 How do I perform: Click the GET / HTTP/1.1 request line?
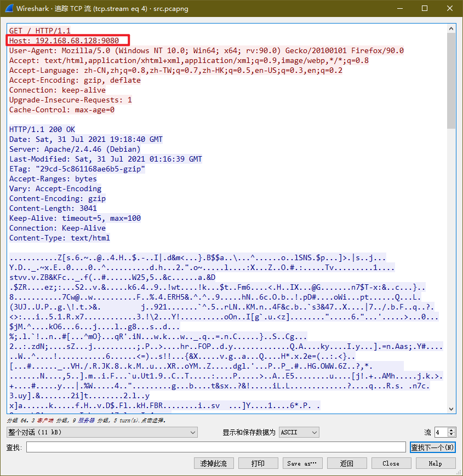(40, 31)
